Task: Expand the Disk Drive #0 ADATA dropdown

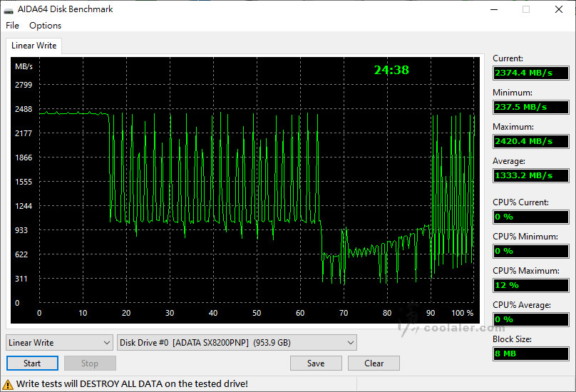Action: pos(237,343)
